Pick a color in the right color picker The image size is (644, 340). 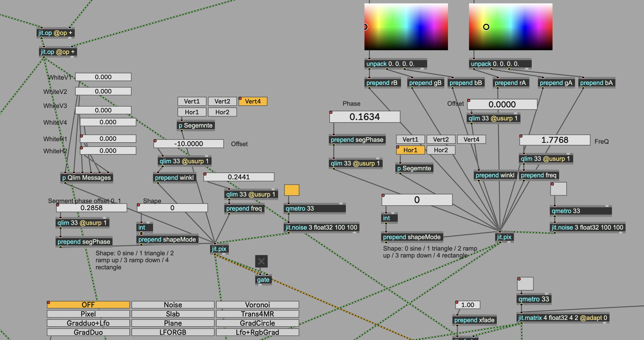point(511,27)
